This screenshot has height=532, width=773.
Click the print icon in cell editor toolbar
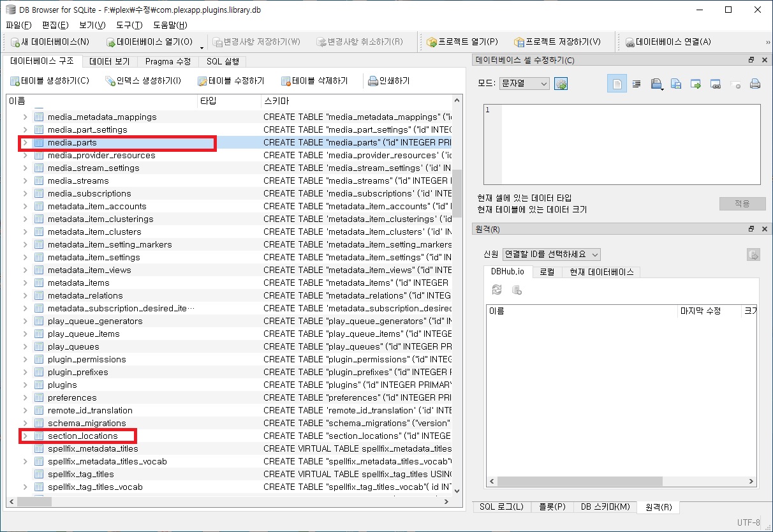(755, 84)
